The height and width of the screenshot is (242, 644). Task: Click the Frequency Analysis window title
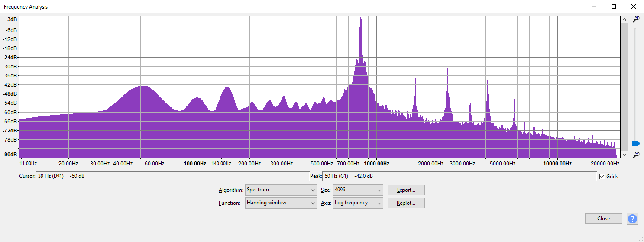(x=26, y=7)
